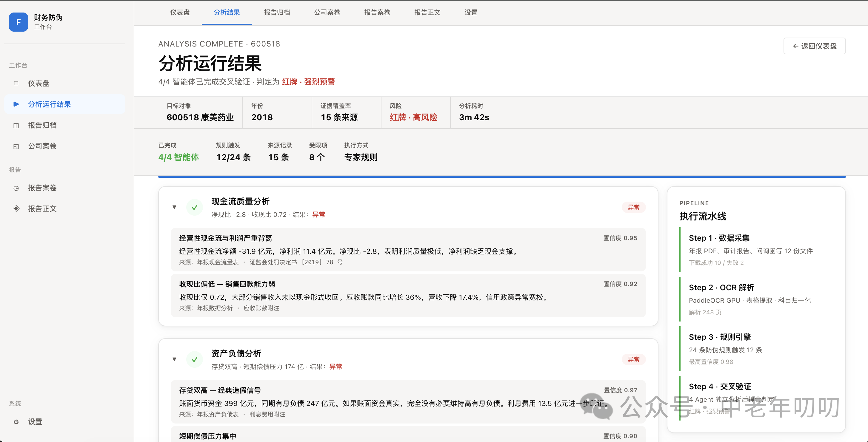Click Step 4 · 交叉验证 in pipeline
Screen dimensions: 868x442
click(756, 398)
